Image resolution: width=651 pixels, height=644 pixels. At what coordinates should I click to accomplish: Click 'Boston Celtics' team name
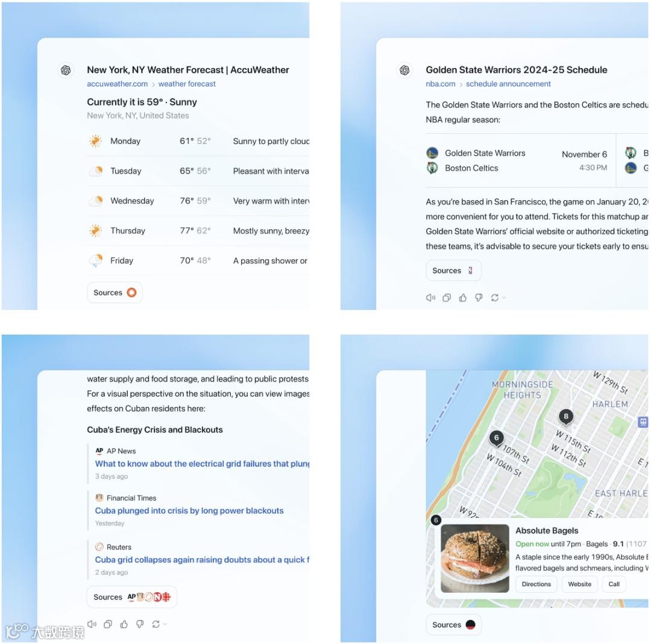(x=471, y=168)
